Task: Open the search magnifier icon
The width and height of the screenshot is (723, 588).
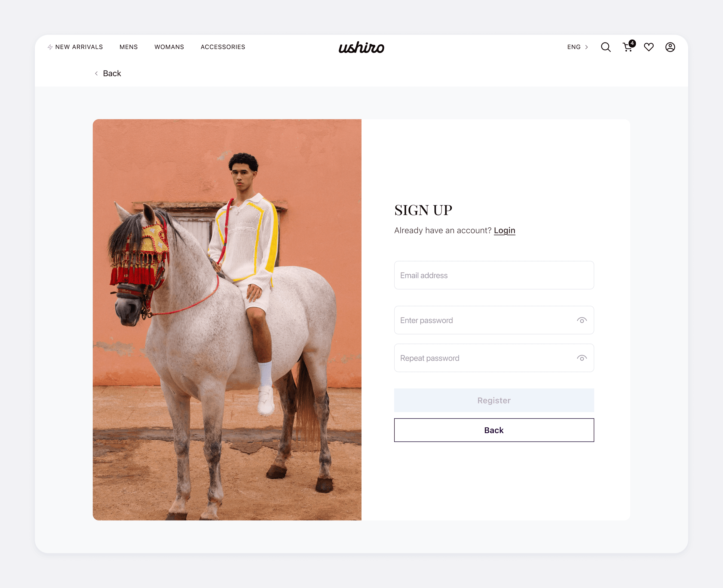Action: pos(605,47)
